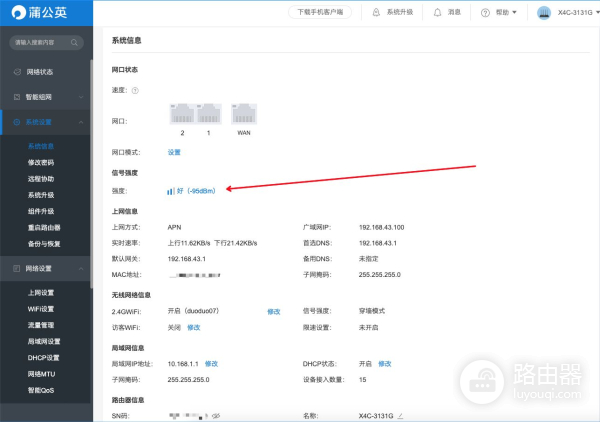
Task: Click 修改 link for 局域网IP地址
Action: 211,364
